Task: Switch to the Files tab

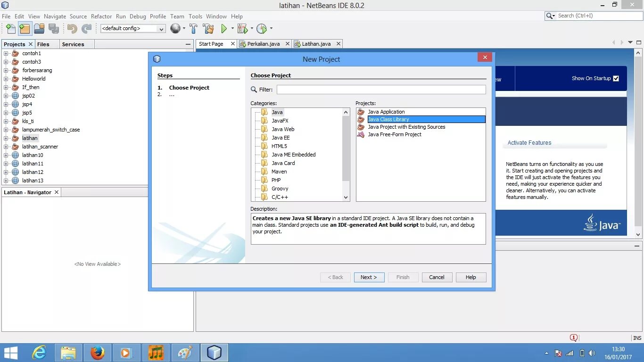Action: 43,44
